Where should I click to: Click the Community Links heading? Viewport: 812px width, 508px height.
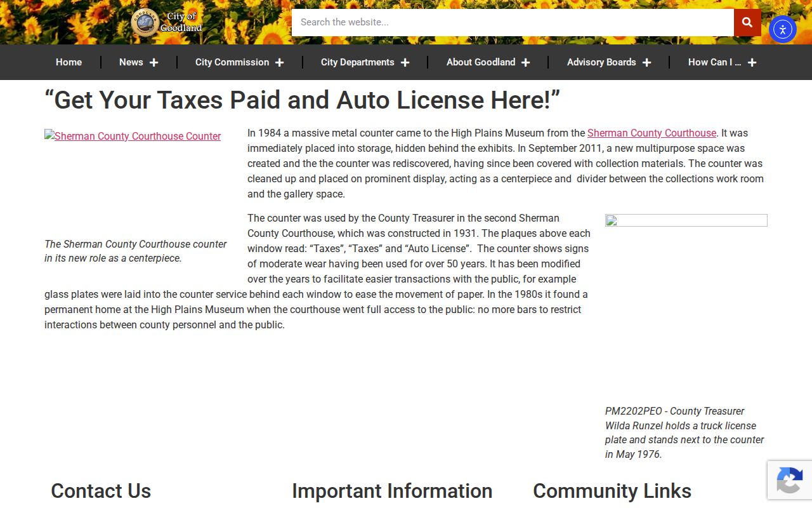click(x=612, y=491)
